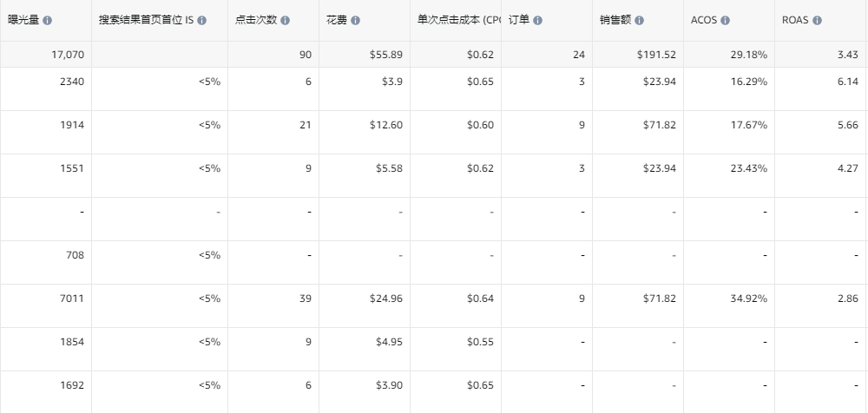
Task: Click the 34.92% ACOS cell
Action: click(x=748, y=298)
